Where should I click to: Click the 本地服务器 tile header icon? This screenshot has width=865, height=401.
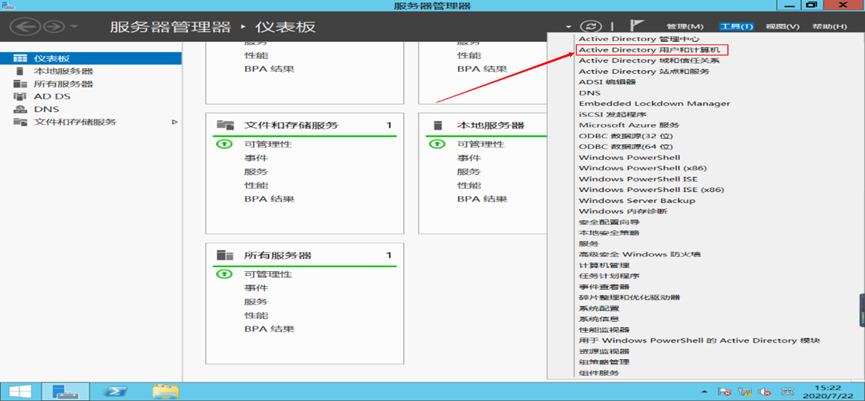pos(437,125)
